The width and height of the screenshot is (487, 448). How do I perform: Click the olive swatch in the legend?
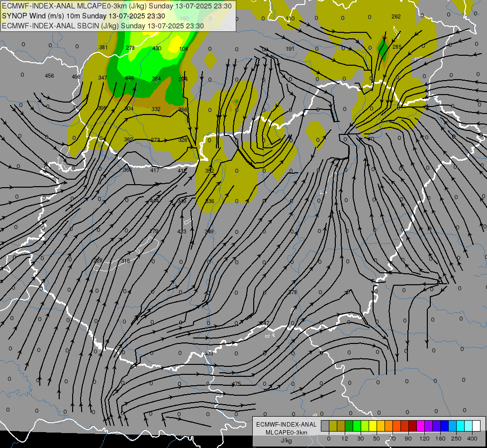pos(333,426)
